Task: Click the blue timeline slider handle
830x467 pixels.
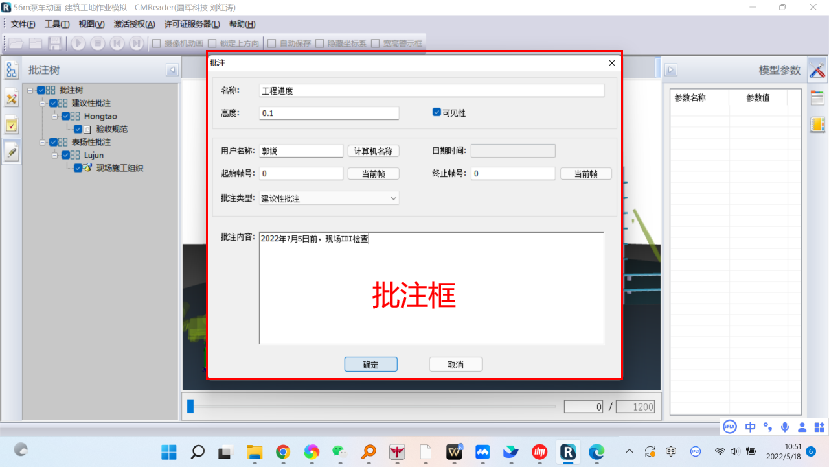Action: (x=189, y=406)
